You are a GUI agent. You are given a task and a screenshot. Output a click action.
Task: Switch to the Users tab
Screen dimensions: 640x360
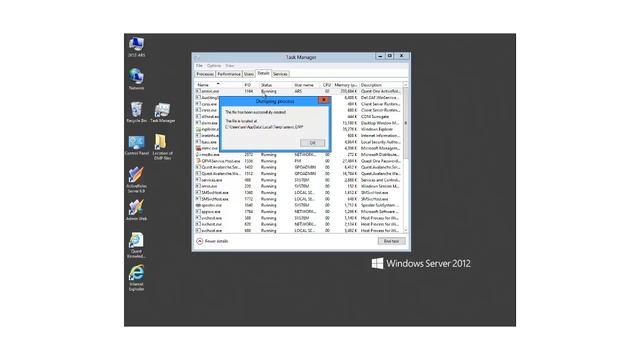249,74
